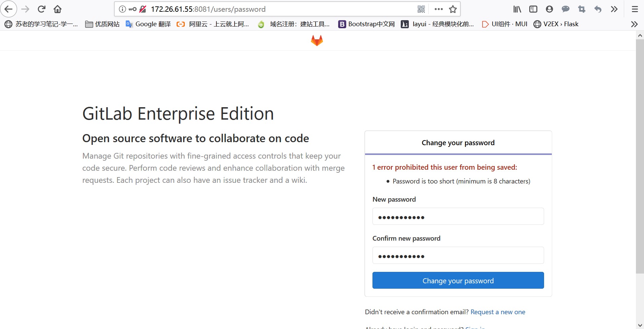Click the saved password key icon
Viewport: 644px width, 329px height.
click(133, 9)
